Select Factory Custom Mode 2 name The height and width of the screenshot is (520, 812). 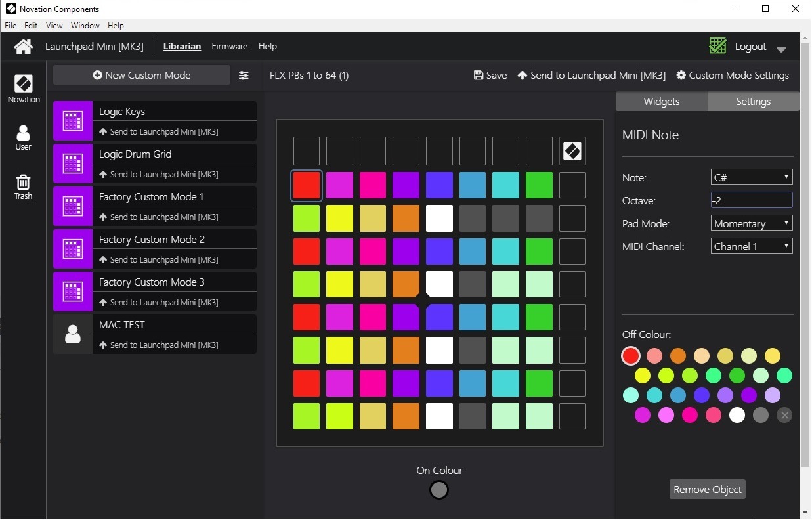[x=152, y=240]
